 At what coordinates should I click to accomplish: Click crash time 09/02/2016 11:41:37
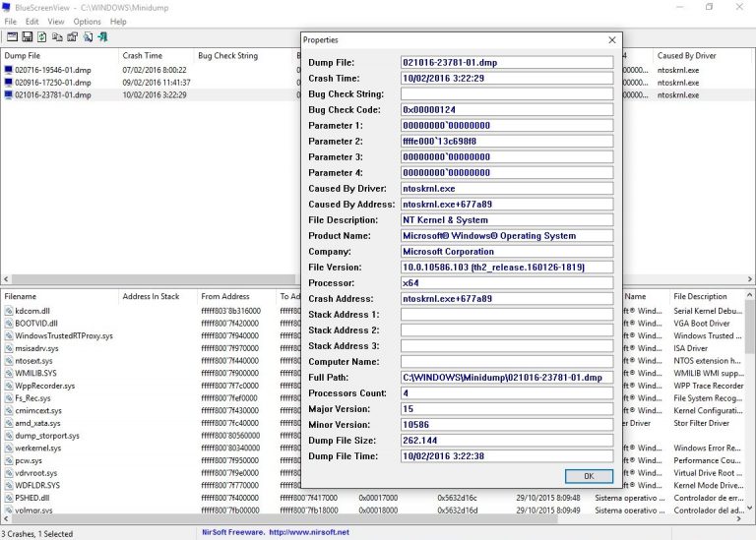point(157,83)
